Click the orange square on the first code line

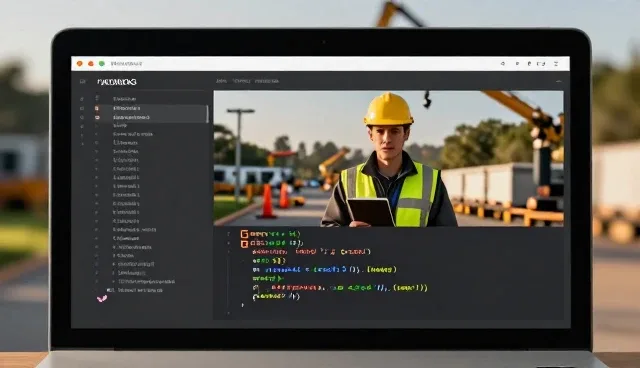tap(244, 234)
